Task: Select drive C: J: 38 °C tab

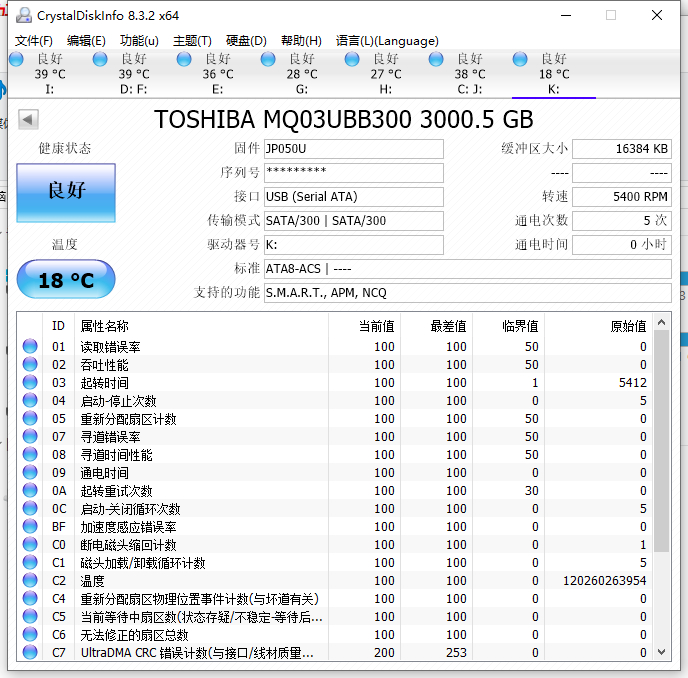Action: tap(470, 74)
